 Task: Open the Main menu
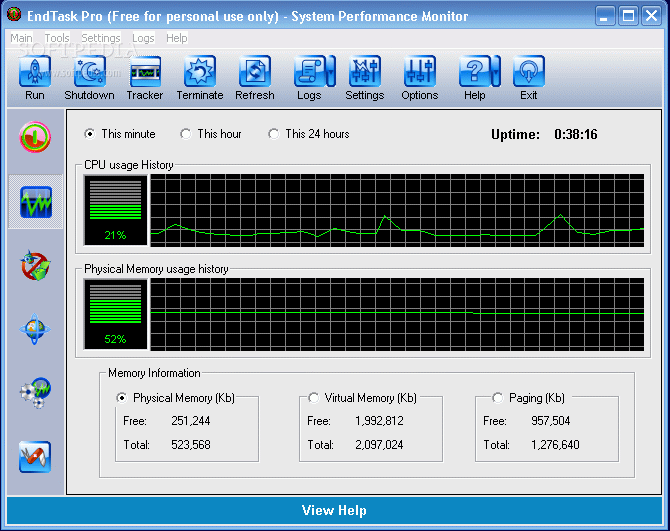pos(21,38)
